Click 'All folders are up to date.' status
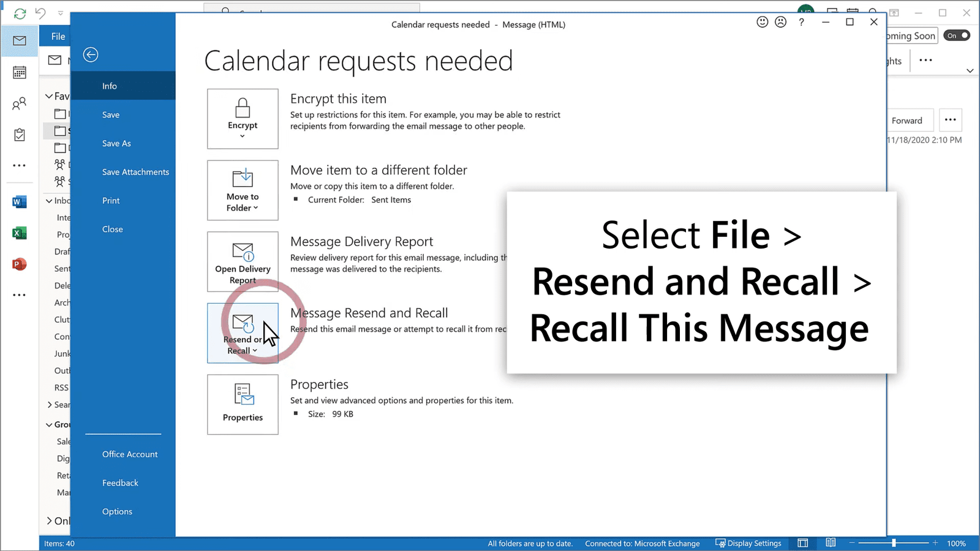980x551 pixels. coord(530,543)
